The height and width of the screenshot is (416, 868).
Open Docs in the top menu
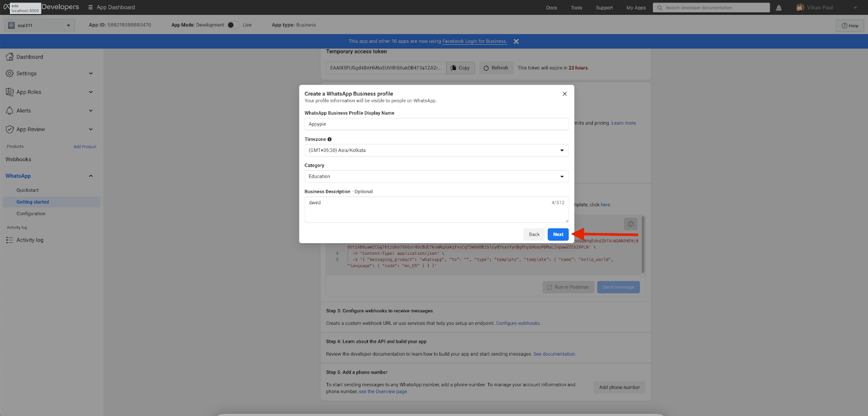tap(551, 8)
